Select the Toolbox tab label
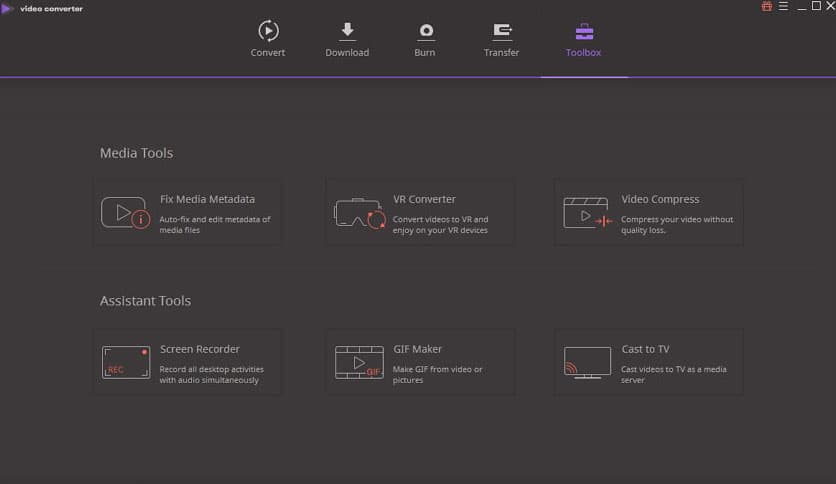The width and height of the screenshot is (836, 484). pyautogui.click(x=583, y=52)
